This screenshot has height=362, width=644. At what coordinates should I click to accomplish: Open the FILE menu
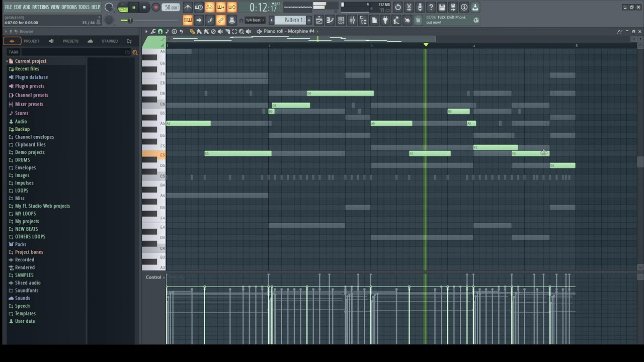pyautogui.click(x=9, y=7)
